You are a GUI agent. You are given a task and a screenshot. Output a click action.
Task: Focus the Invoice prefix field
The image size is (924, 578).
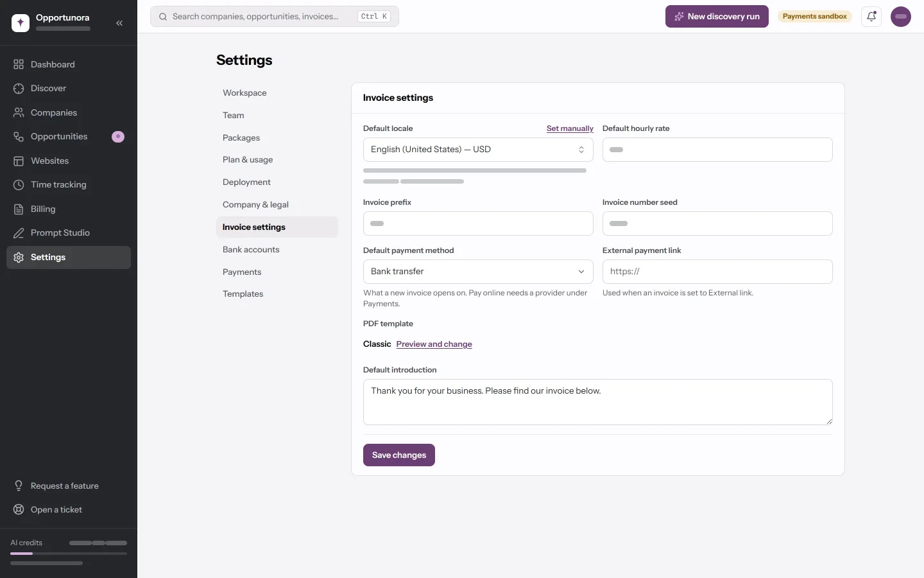[478, 223]
